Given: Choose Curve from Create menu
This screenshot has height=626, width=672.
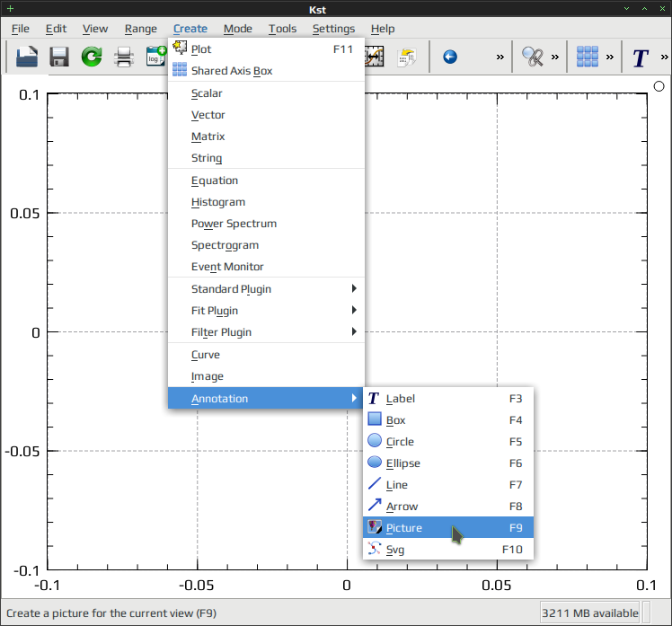Looking at the screenshot, I should pos(266,355).
